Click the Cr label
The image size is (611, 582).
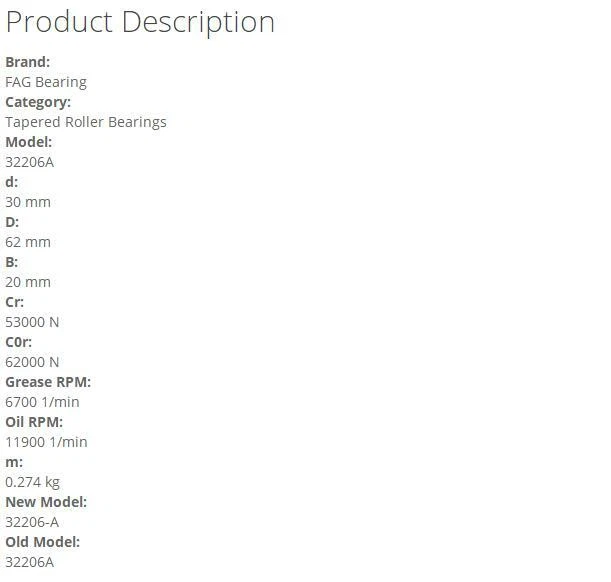(14, 302)
